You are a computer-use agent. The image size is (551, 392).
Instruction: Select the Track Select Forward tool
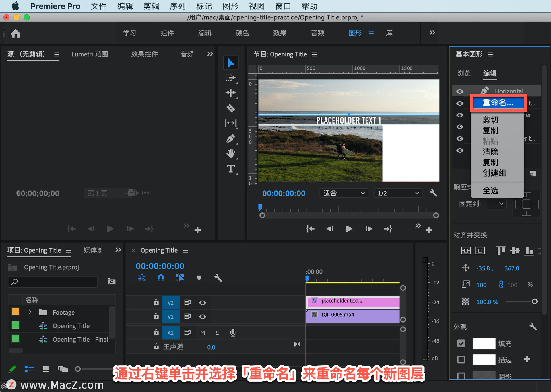230,77
